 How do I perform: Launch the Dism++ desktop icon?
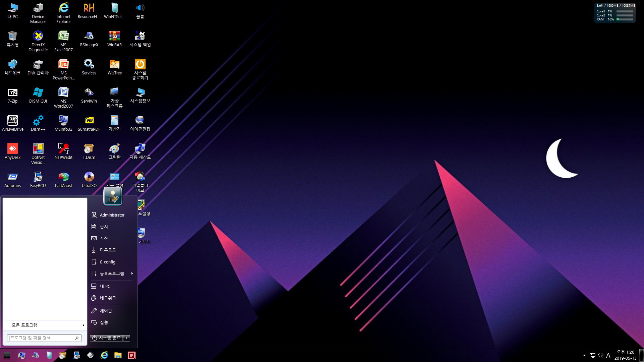tap(38, 123)
